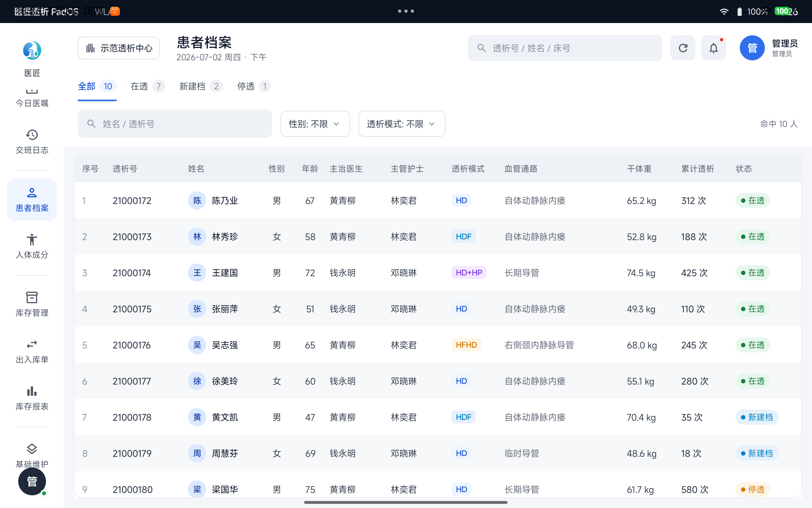Click 新建档 status badge for 黄文凯

(756, 417)
